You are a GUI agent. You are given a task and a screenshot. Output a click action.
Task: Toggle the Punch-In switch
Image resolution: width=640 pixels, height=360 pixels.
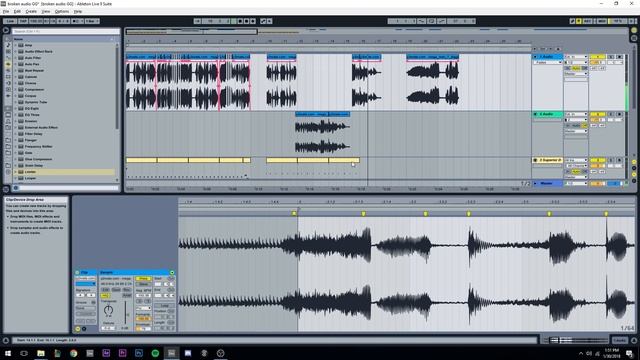(421, 21)
